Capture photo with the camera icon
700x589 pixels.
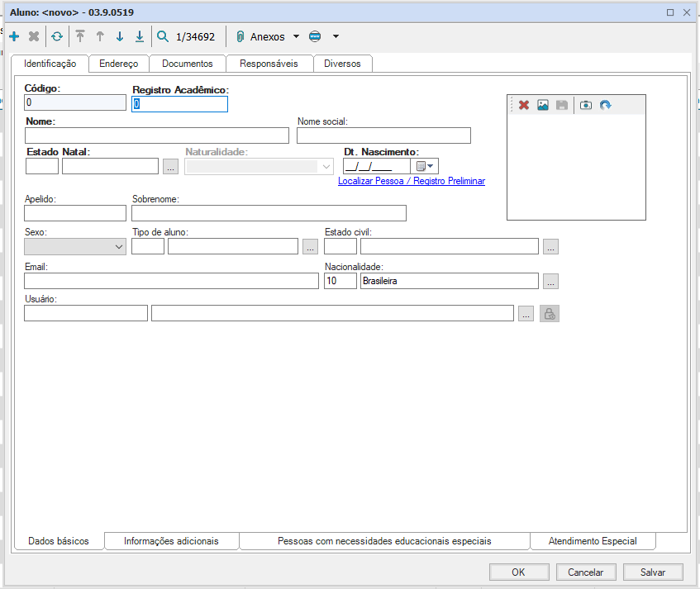coord(586,106)
